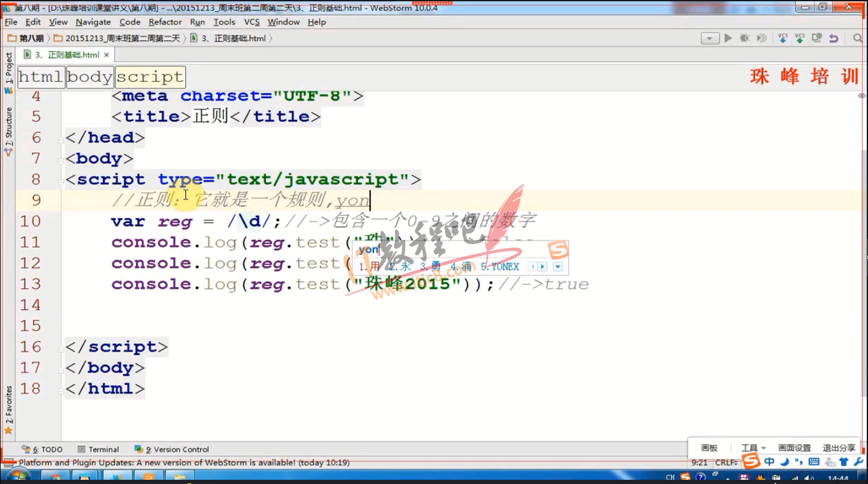Image resolution: width=868 pixels, height=484 pixels.
Task: Toggle Sogou moon full/half-width icon
Action: pyautogui.click(x=784, y=462)
